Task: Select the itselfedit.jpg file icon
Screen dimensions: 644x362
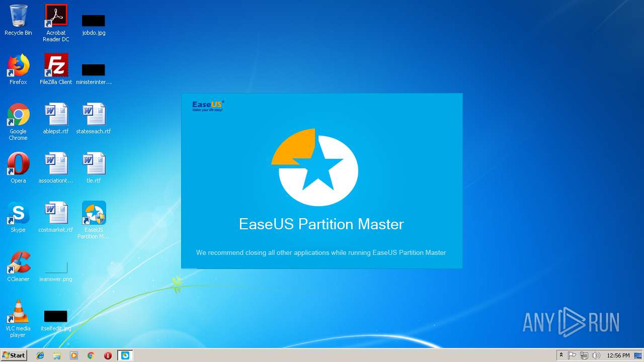Action: tap(56, 321)
